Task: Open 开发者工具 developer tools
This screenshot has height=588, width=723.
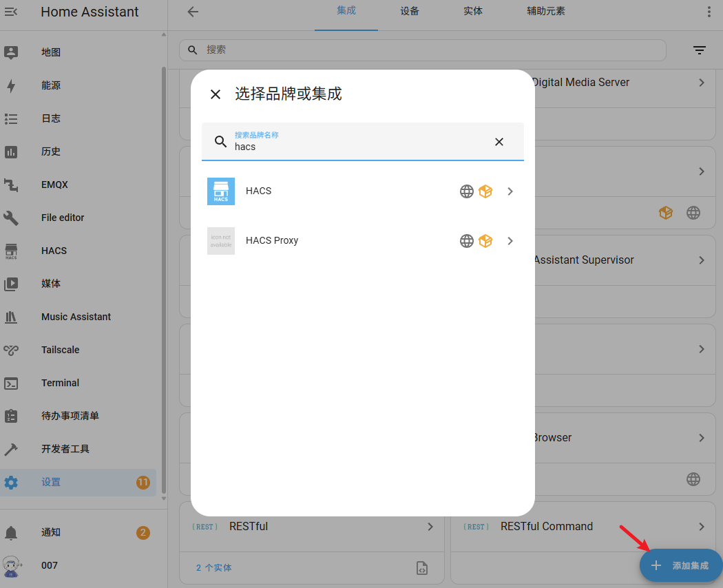Action: (x=65, y=449)
